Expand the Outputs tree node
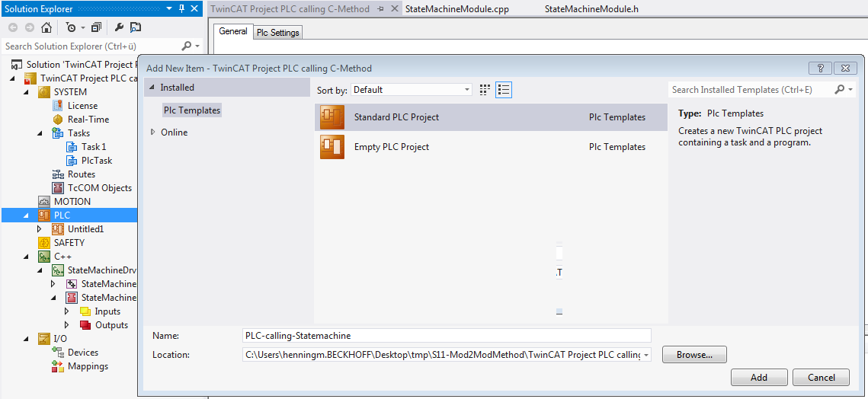This screenshot has height=399, width=868. [x=67, y=325]
